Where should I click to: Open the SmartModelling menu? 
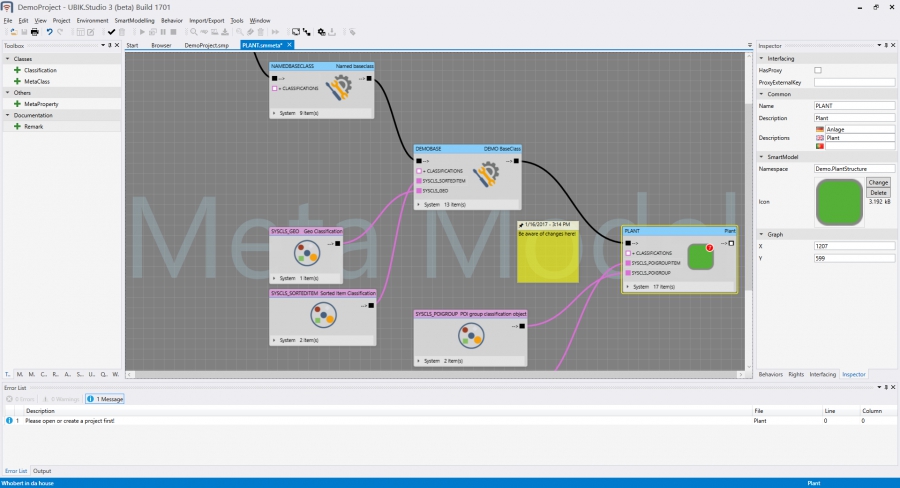(134, 21)
